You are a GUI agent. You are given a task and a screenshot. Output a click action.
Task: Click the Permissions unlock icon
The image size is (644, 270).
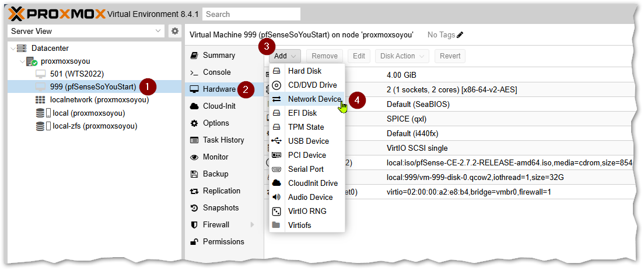[x=194, y=242]
